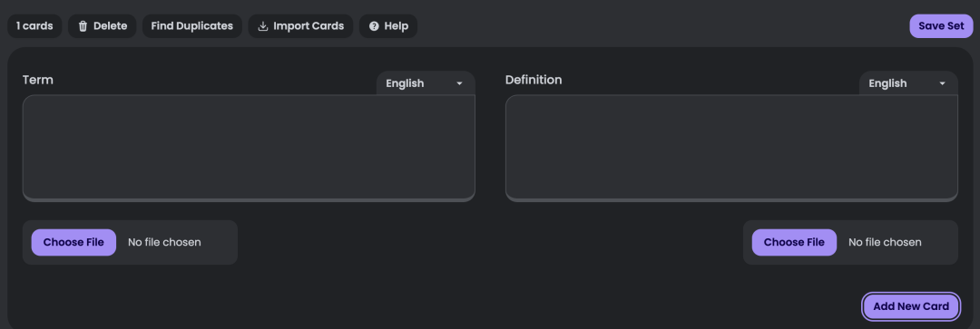Click the download icon on Import Cards

point(263,26)
